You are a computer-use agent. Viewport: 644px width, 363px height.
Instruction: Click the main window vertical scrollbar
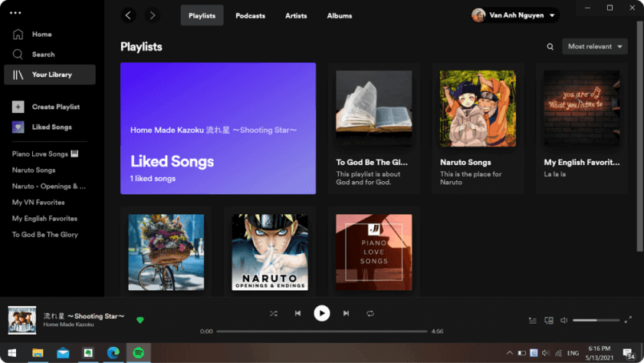tap(639, 136)
